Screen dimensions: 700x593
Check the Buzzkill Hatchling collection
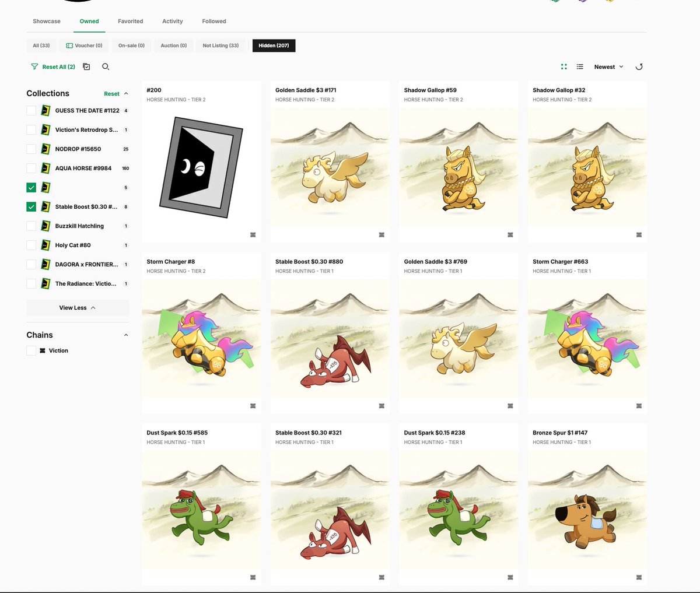[32, 226]
